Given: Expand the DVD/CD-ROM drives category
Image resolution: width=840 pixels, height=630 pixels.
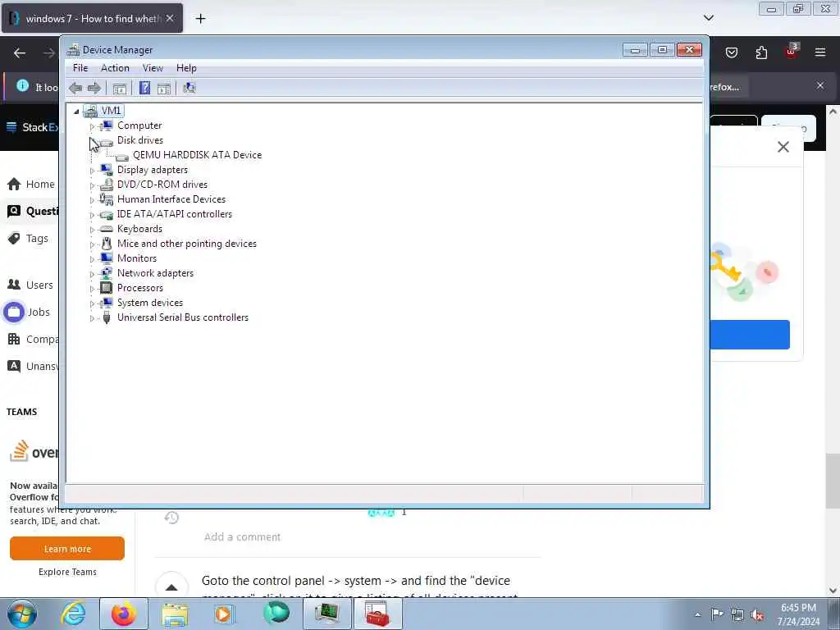Looking at the screenshot, I should [x=92, y=185].
